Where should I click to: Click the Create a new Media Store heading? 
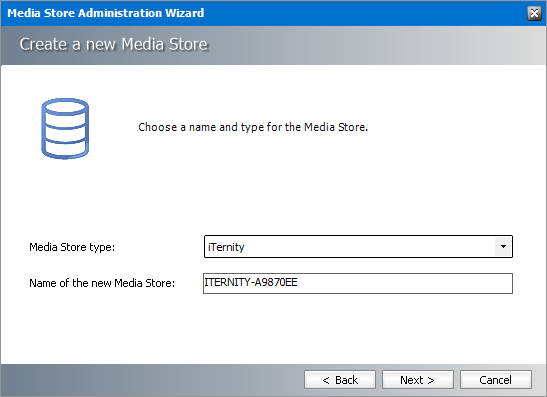[114, 44]
